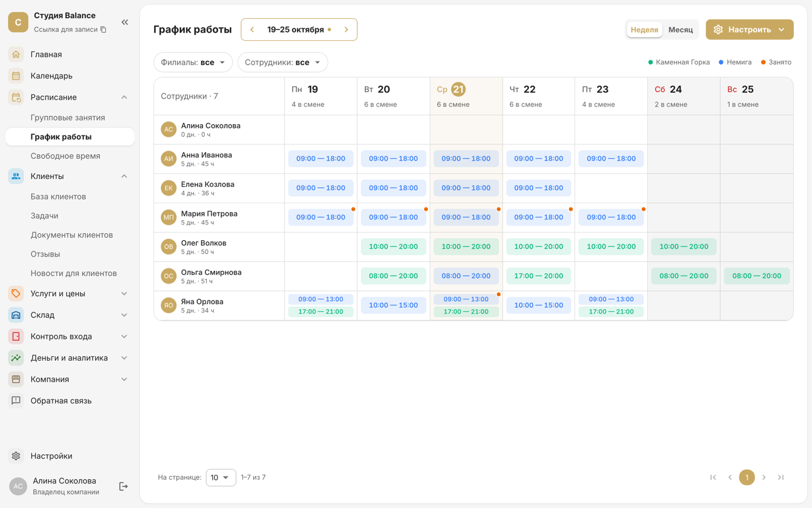Select График работы menu item
Screen dimensions: 812x508
[70, 137]
